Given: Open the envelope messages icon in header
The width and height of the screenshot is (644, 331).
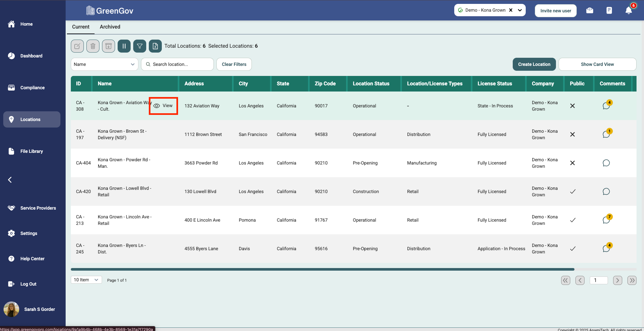Looking at the screenshot, I should tap(590, 10).
